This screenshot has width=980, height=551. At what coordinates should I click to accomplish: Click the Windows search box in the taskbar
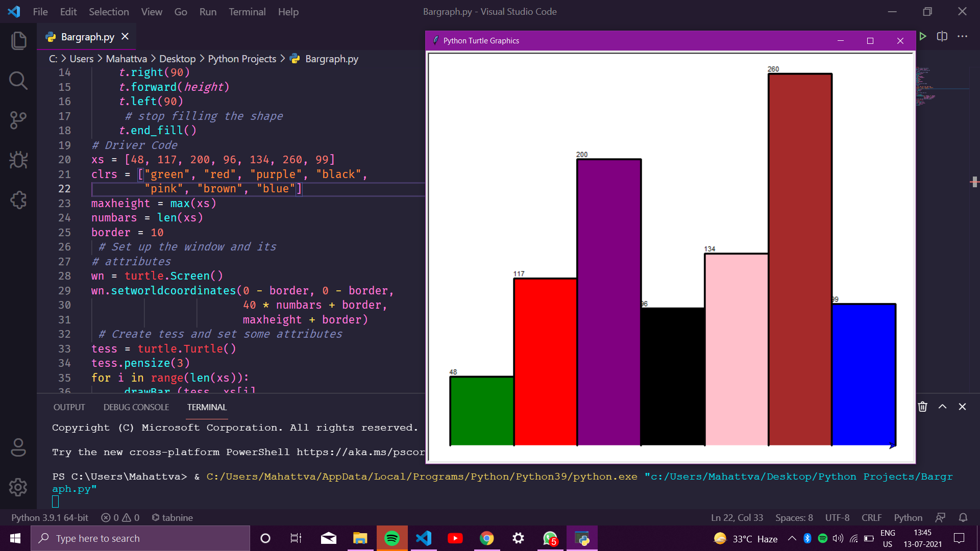(x=140, y=538)
